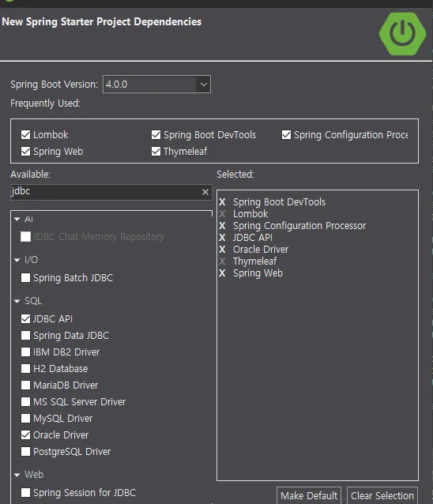
Task: Collapse the SQL category
Action: (x=17, y=301)
